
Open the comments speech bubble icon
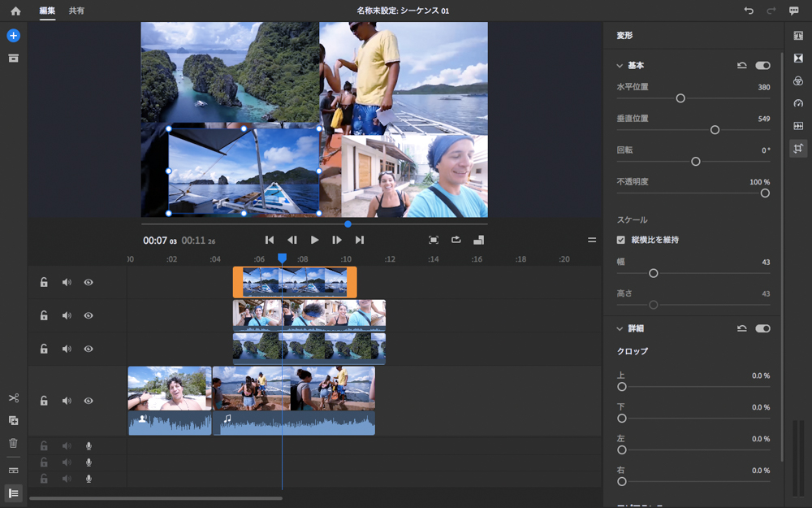coord(793,11)
